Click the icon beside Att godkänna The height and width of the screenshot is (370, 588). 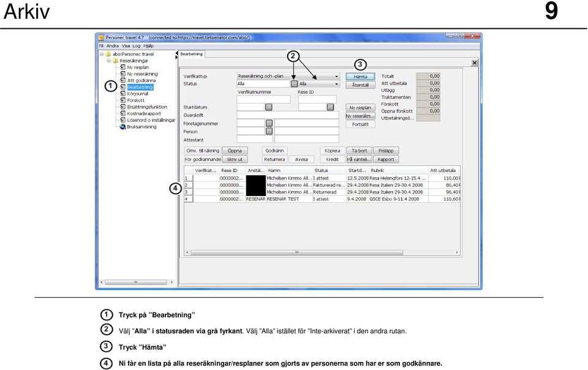click(x=123, y=80)
